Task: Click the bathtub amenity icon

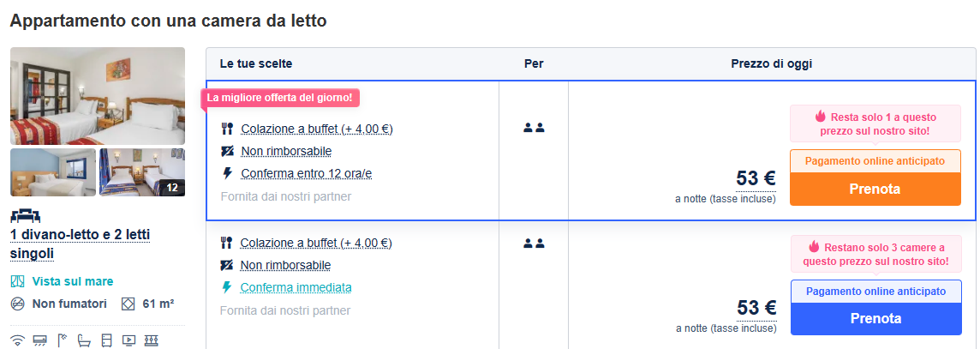Action: (84, 340)
